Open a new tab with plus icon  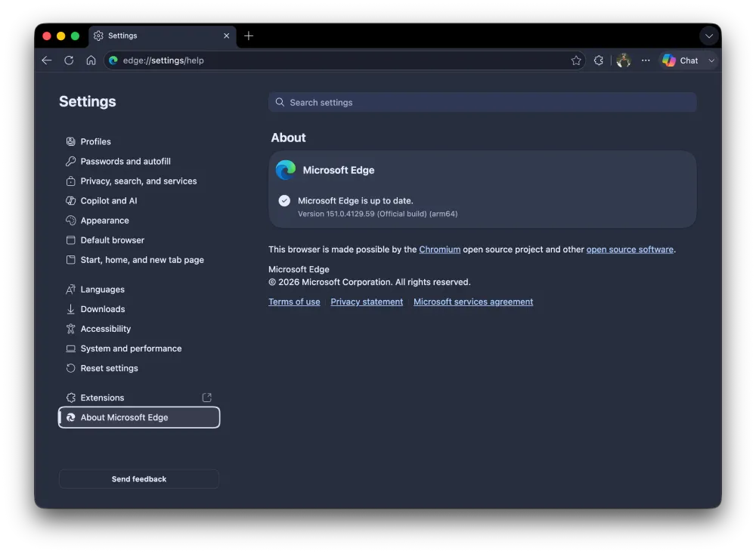tap(248, 36)
